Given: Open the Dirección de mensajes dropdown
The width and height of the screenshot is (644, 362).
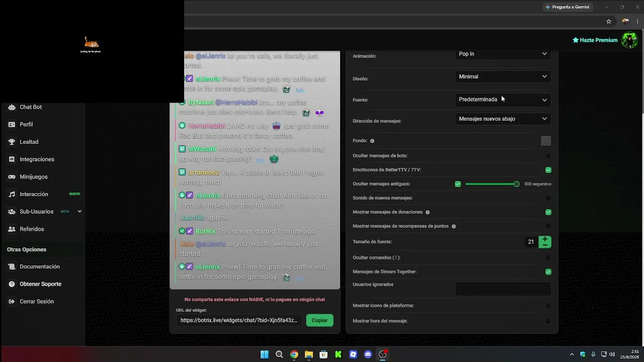Looking at the screenshot, I should click(x=503, y=119).
